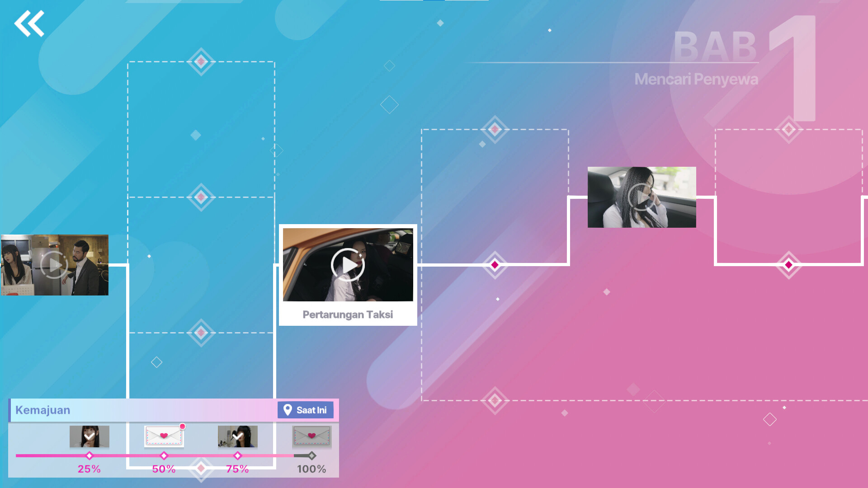
Task: Click the locked 100% envelope reward
Action: [311, 436]
